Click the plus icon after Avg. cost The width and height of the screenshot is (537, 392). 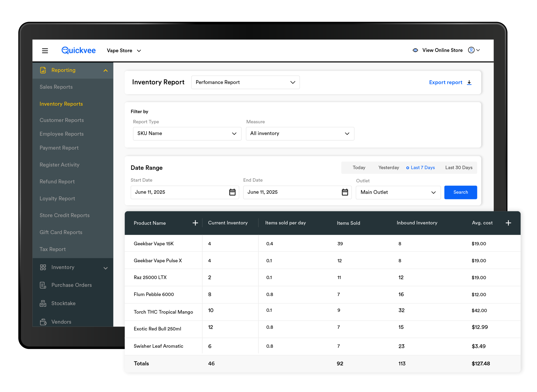pyautogui.click(x=508, y=223)
